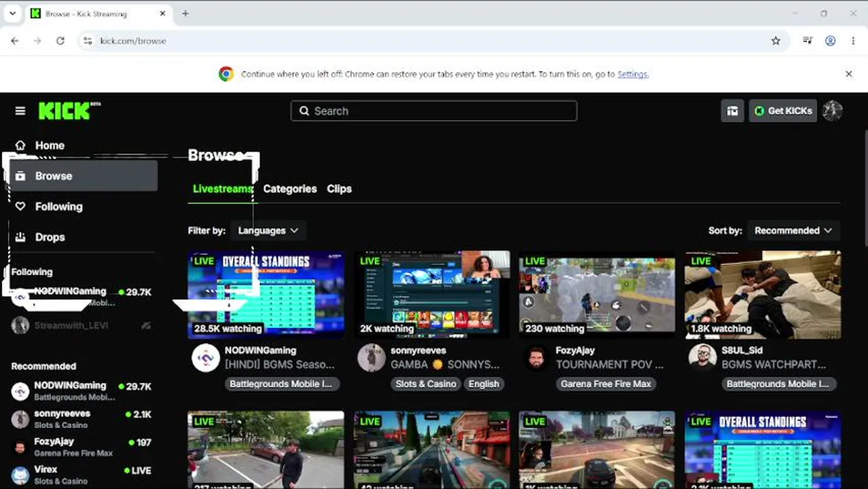Screen dimensions: 868x489
Task: Click sonnyreeves avatar under stream card
Action: point(371,358)
